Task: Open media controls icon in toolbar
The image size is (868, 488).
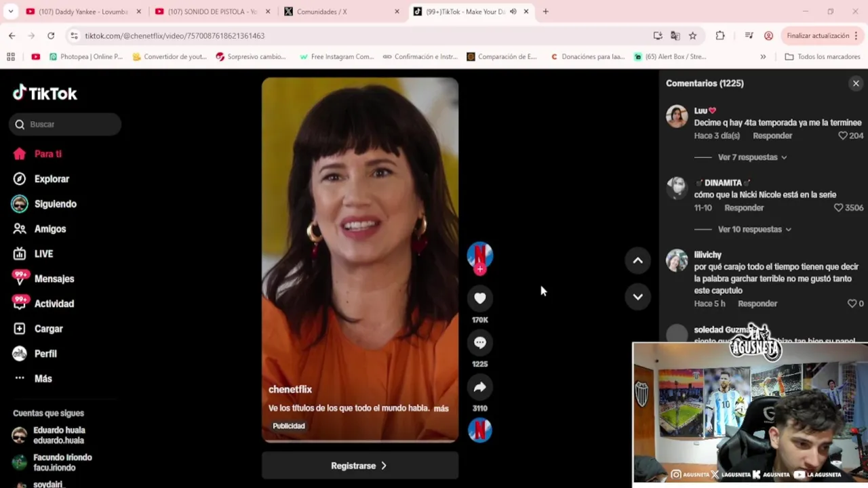Action: click(749, 35)
